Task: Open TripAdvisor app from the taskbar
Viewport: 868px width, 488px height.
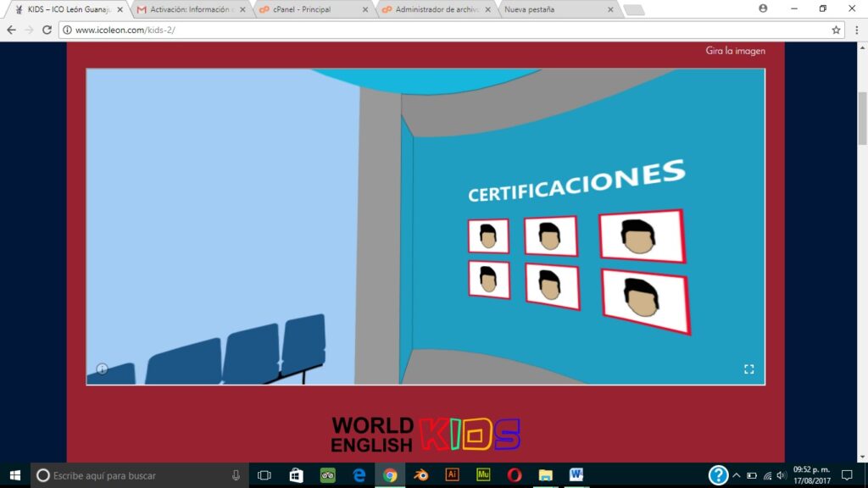Action: 328,475
